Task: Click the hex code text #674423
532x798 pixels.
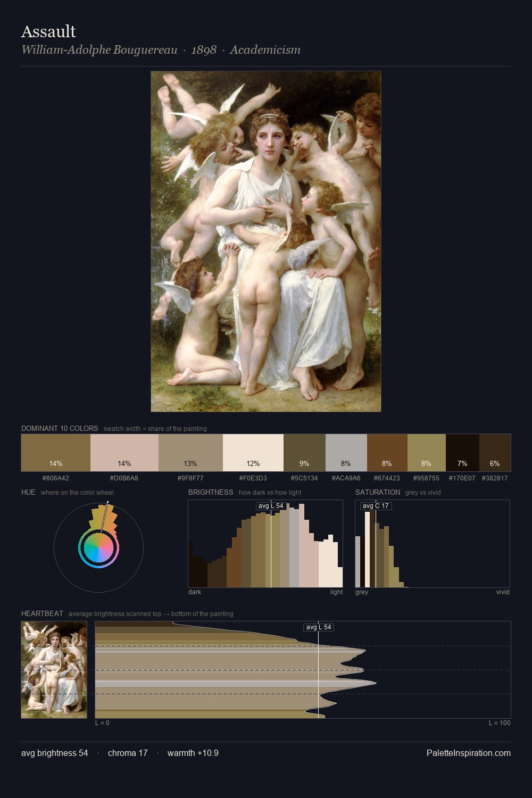Action: [x=387, y=478]
